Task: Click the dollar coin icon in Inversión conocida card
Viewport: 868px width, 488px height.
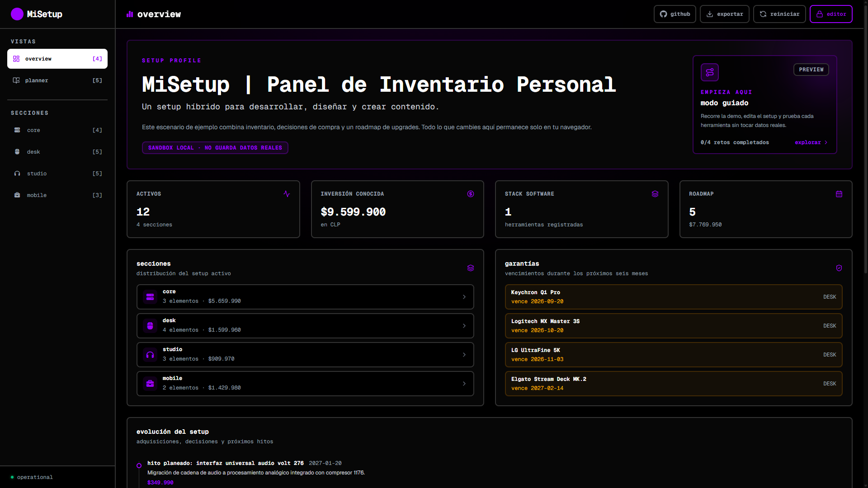Action: click(471, 194)
